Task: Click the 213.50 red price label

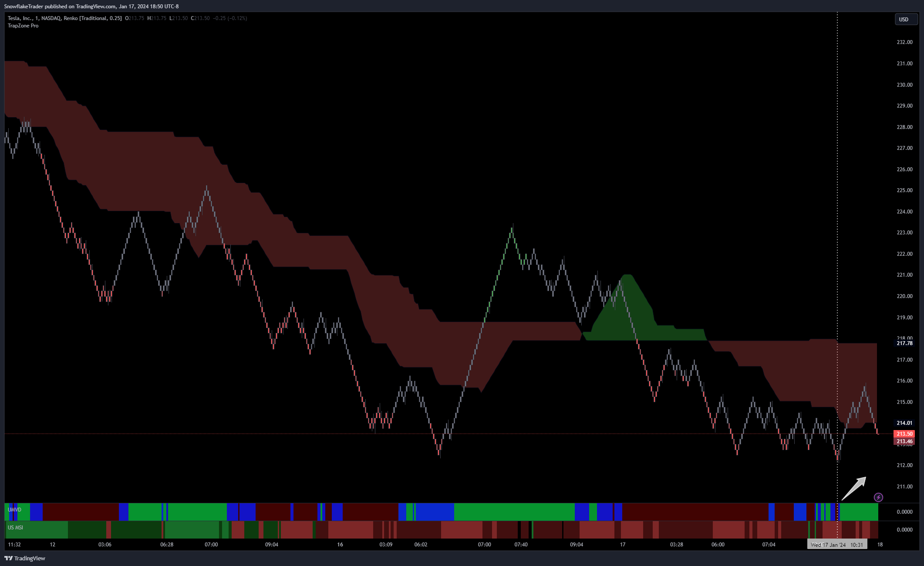Action: pyautogui.click(x=904, y=434)
